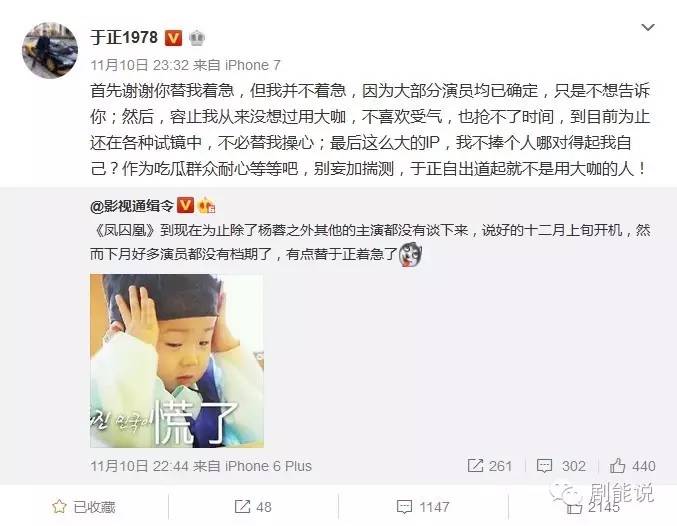Click the orange V verified badge beside 于正1978
The image size is (677, 526).
click(173, 38)
